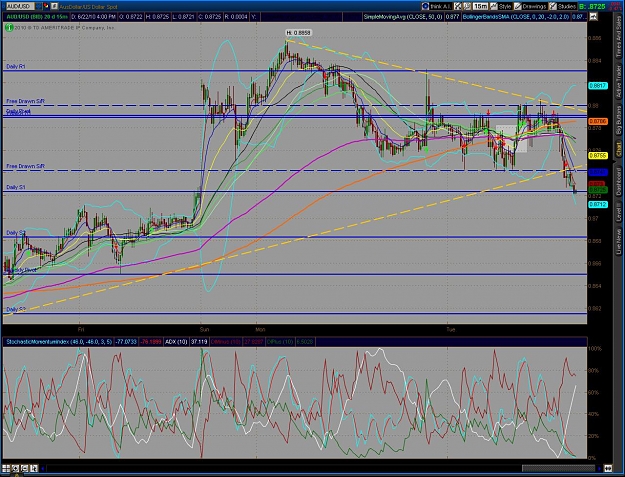Click the chart tools wrench icon
625x477 pixels.
coord(458,6)
